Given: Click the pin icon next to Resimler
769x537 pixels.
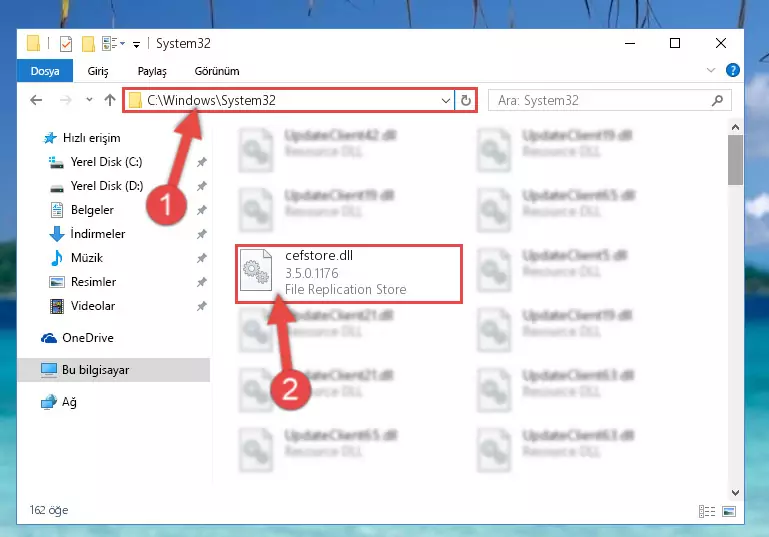Looking at the screenshot, I should click(202, 282).
